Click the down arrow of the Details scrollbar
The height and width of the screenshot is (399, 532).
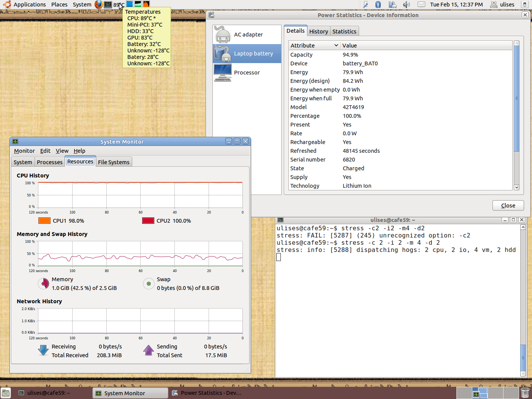pos(516,187)
